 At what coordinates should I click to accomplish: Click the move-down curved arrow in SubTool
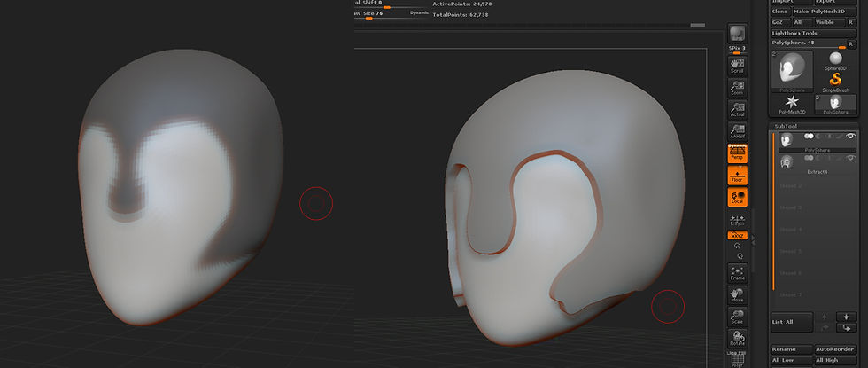pos(847,327)
